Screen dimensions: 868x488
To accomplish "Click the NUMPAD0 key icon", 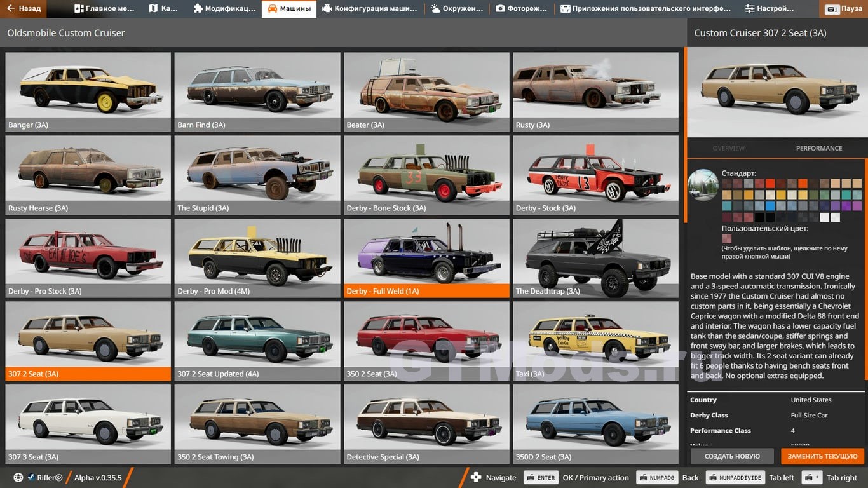I will [656, 478].
